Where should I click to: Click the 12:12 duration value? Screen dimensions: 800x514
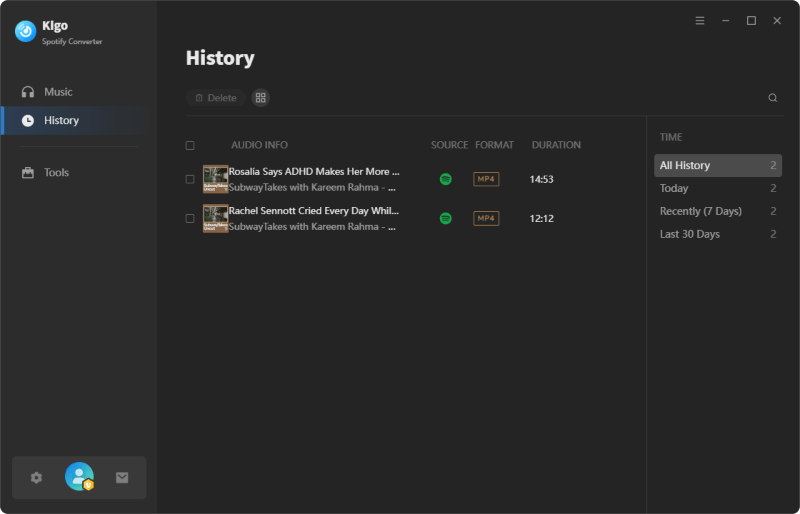point(541,218)
